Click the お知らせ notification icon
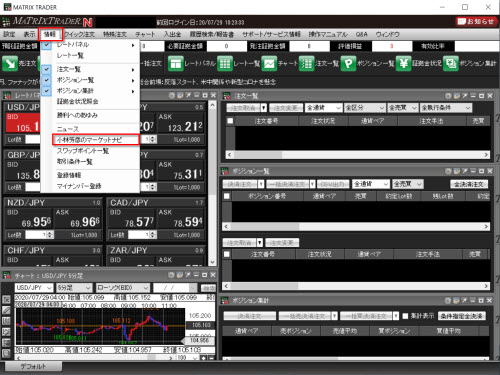Viewport: 500px width, 375px height. pyautogui.click(x=476, y=22)
